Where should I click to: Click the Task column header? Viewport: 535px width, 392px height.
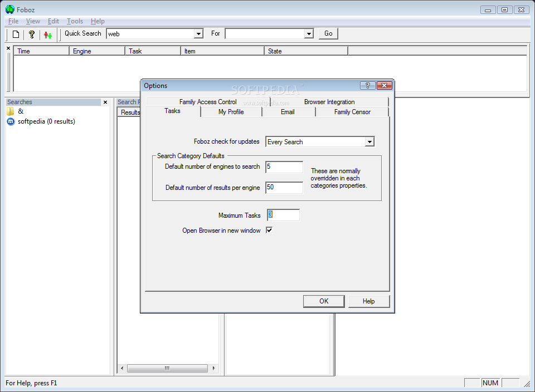point(153,51)
